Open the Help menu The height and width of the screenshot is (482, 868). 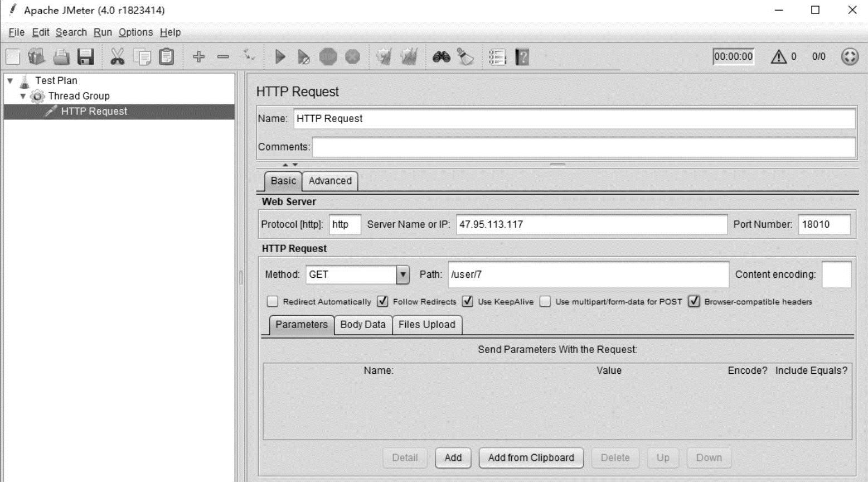pos(170,32)
